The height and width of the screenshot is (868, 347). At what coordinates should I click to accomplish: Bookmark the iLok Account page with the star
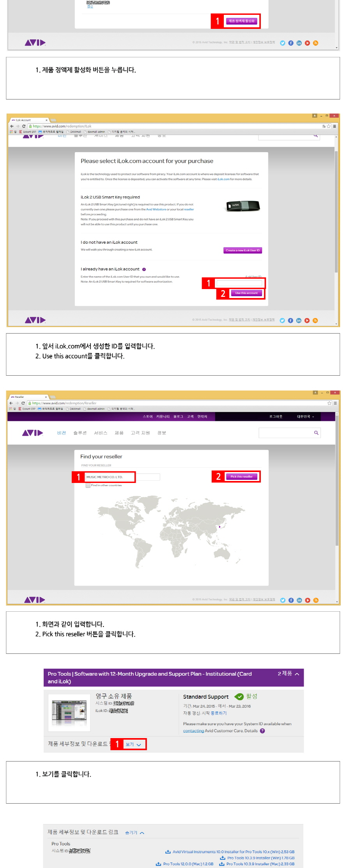pos(329,126)
